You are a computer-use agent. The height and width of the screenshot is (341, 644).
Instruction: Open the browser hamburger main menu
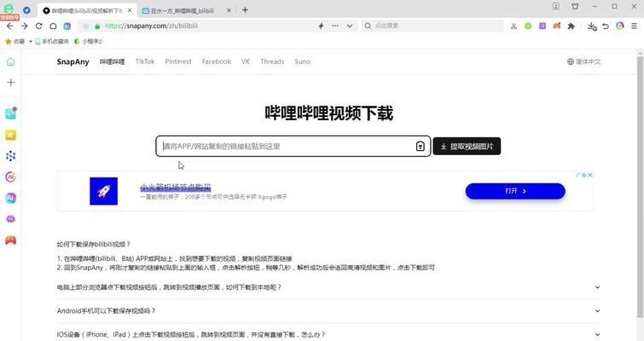pyautogui.click(x=635, y=26)
